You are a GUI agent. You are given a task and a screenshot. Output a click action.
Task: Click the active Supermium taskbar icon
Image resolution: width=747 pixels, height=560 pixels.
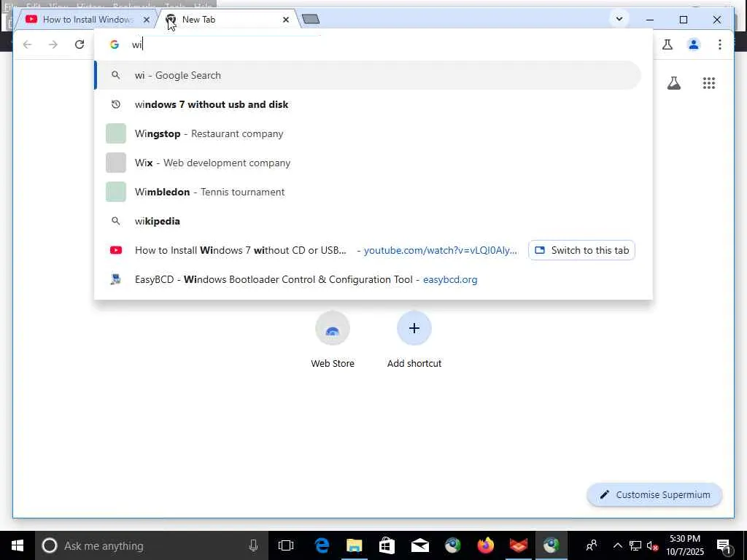tap(551, 545)
